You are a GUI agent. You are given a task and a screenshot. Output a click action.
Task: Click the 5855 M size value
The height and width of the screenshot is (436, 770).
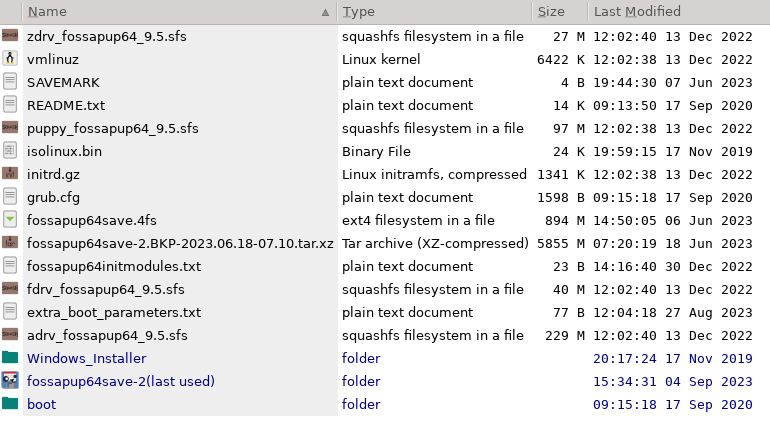coord(561,244)
